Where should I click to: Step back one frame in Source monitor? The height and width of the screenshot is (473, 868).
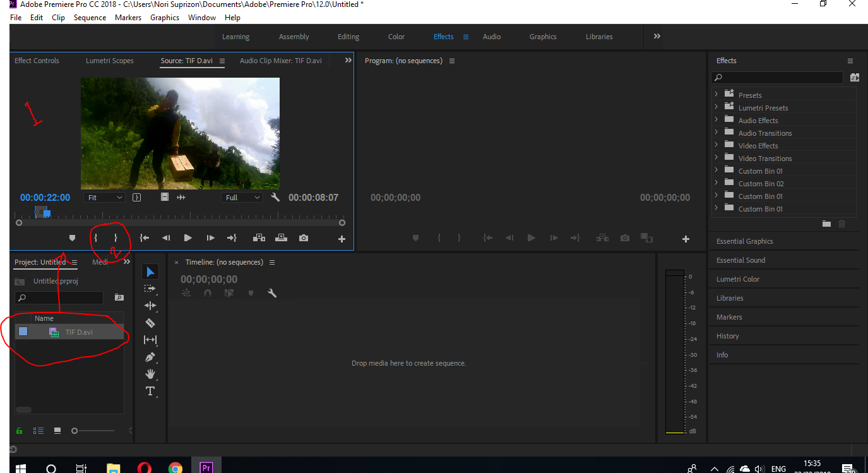166,238
